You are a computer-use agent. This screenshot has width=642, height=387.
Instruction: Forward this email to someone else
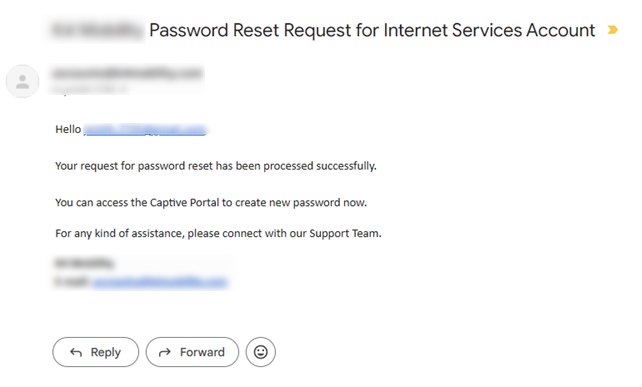click(192, 352)
